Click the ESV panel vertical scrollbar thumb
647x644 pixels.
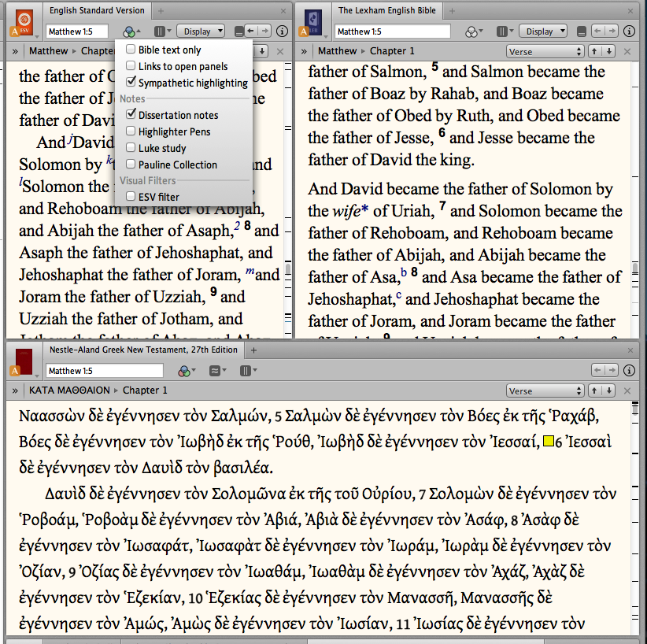[x=288, y=268]
